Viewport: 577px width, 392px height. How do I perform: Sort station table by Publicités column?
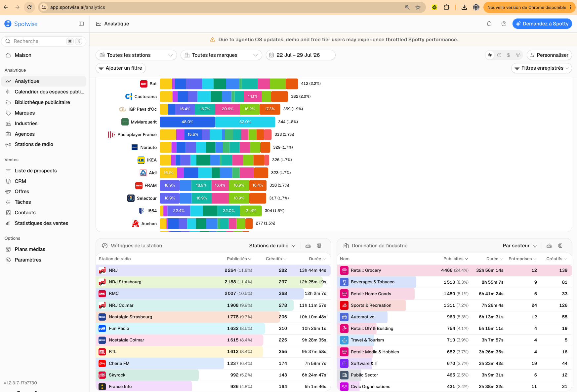[239, 259]
